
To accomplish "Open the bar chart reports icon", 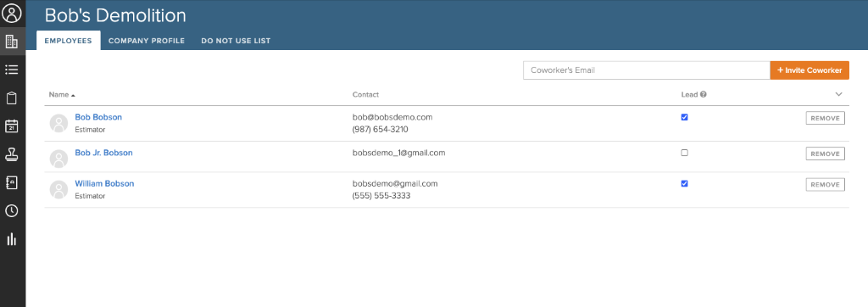I will tap(12, 239).
